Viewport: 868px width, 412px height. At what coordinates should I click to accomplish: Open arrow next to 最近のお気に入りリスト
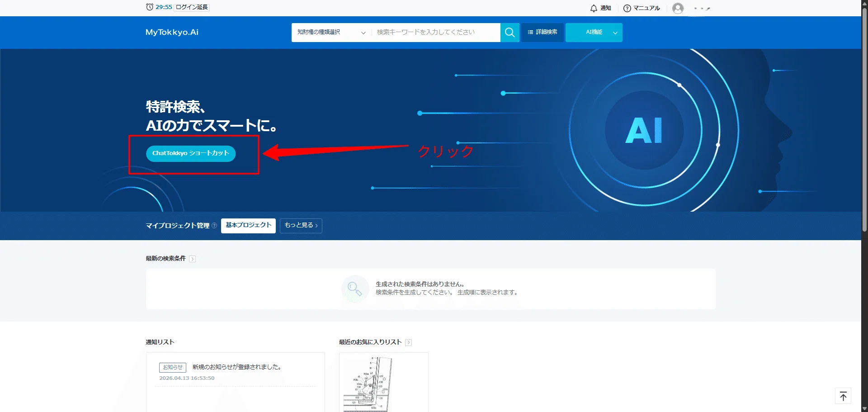pyautogui.click(x=409, y=342)
